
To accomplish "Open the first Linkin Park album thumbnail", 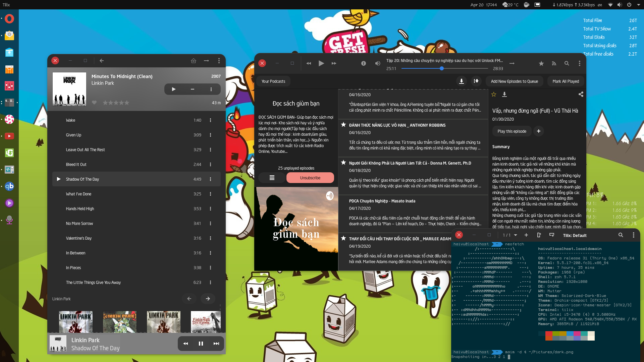I will [x=76, y=322].
